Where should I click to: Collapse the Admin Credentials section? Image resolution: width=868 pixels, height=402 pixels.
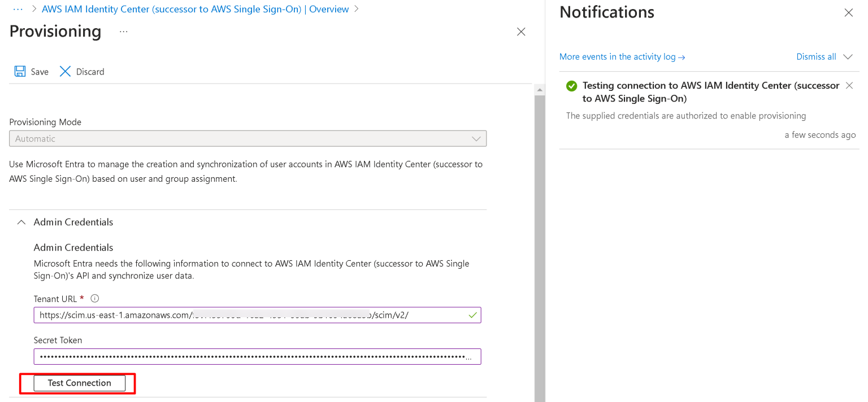(21, 222)
